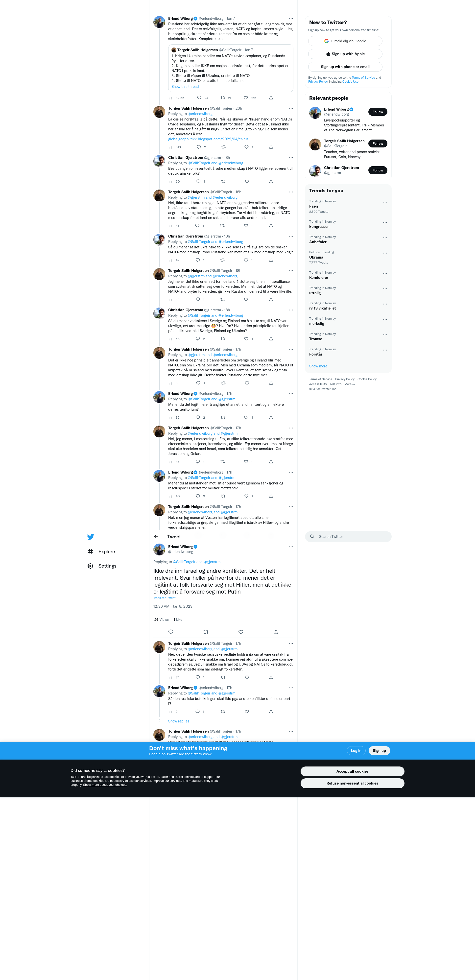Click Translate Tweet link
The width and height of the screenshot is (475, 980).
tap(164, 598)
